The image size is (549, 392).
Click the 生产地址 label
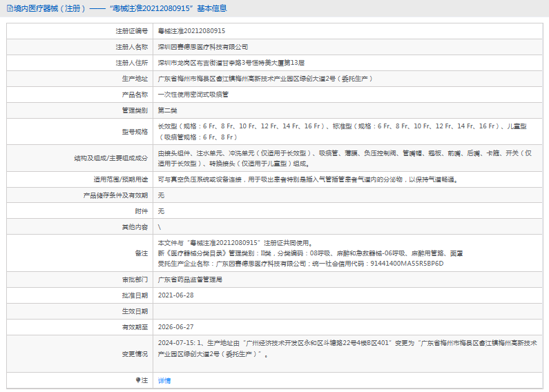[x=135, y=79]
